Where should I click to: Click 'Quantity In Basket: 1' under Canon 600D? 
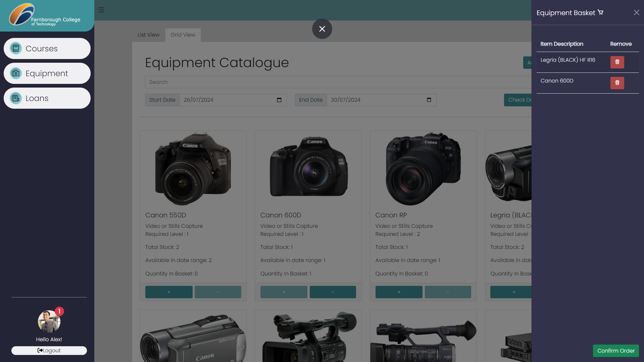pyautogui.click(x=286, y=274)
